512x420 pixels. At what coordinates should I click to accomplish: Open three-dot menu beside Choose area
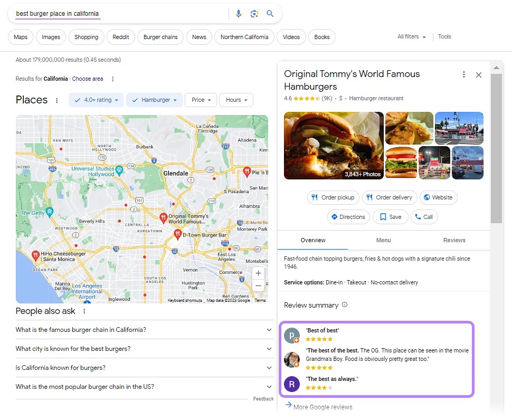[x=113, y=79]
